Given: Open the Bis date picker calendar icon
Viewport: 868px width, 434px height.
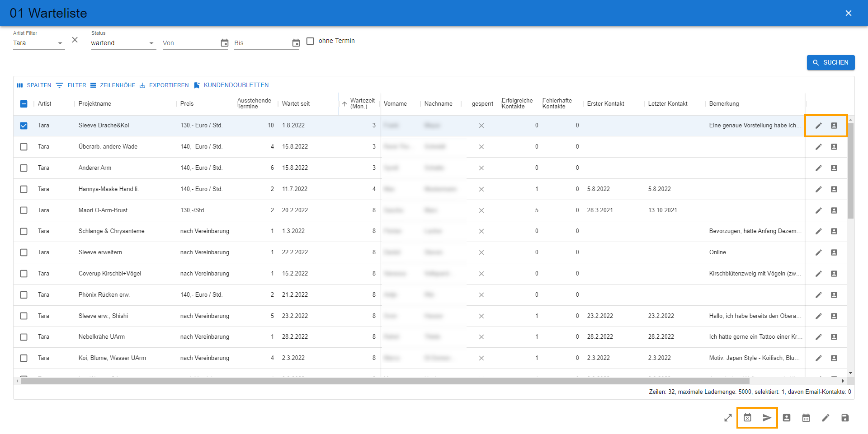Looking at the screenshot, I should [x=296, y=43].
